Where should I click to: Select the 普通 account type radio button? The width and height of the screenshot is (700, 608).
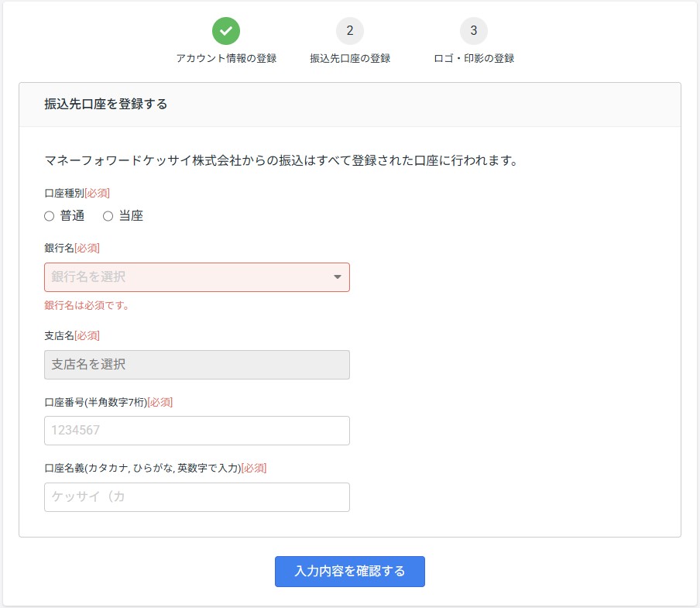coord(49,217)
